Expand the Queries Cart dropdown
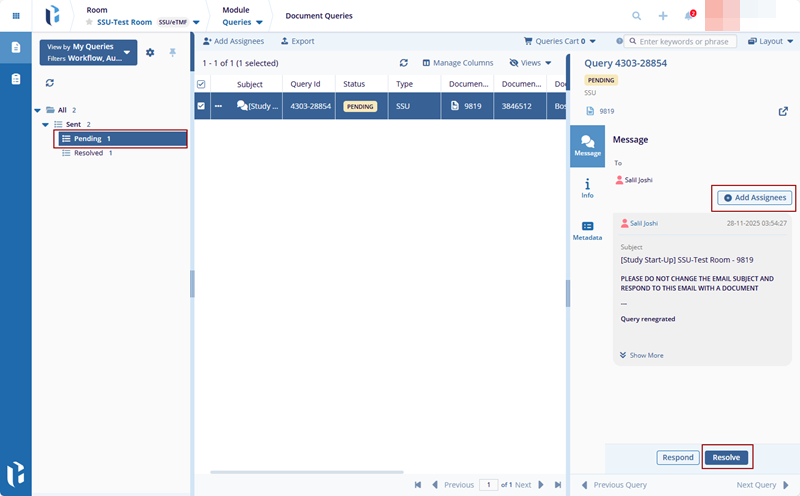The height and width of the screenshot is (496, 800). pos(560,41)
